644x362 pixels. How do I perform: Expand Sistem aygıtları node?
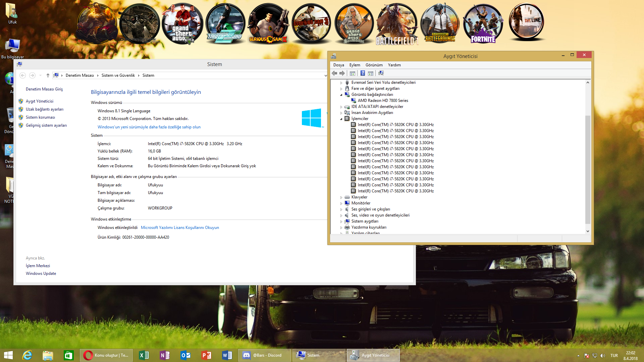coord(341,221)
